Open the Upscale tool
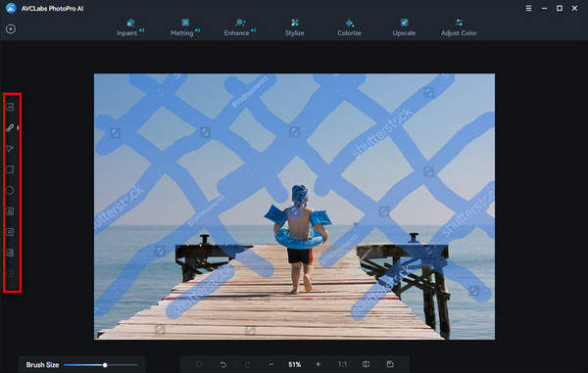The image size is (588, 373). click(404, 27)
